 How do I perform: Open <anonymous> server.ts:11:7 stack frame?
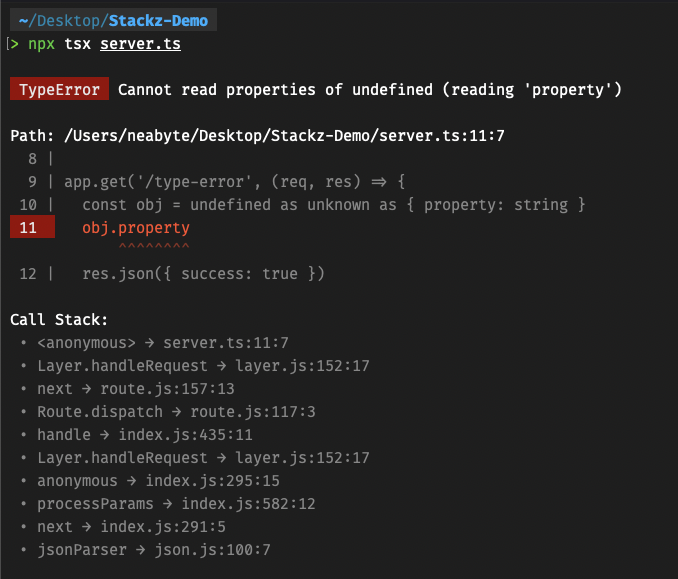(x=163, y=343)
